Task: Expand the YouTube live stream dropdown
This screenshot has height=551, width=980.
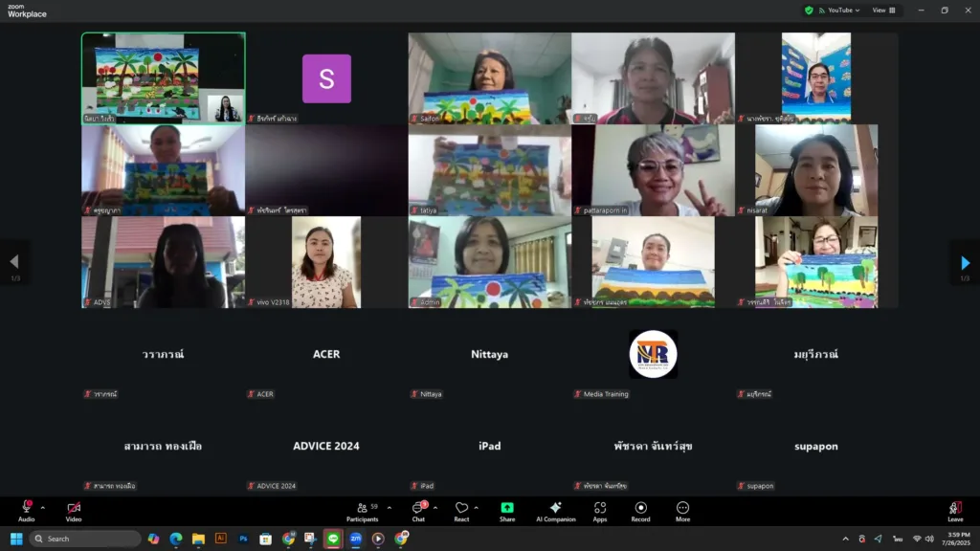Action: pos(842,11)
